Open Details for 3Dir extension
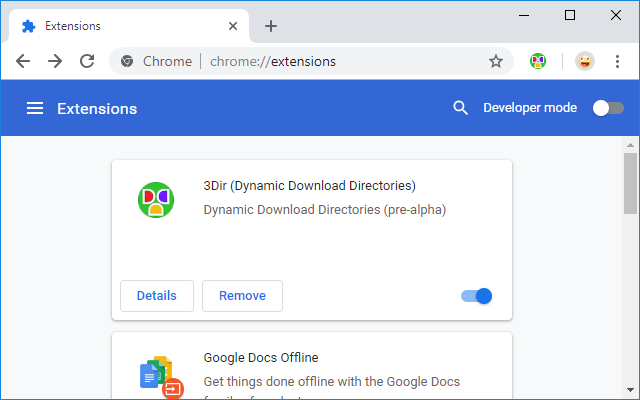The image size is (640, 400). 157,296
